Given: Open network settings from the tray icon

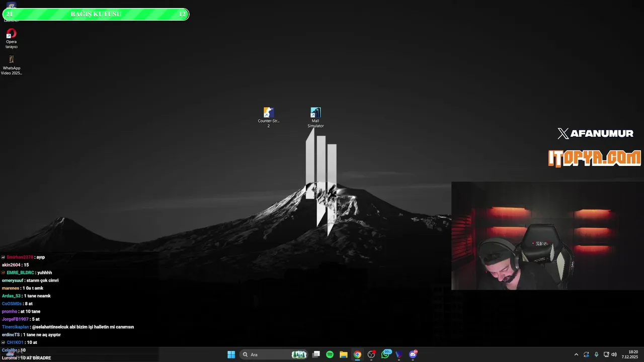Looking at the screenshot, I should (x=606, y=354).
